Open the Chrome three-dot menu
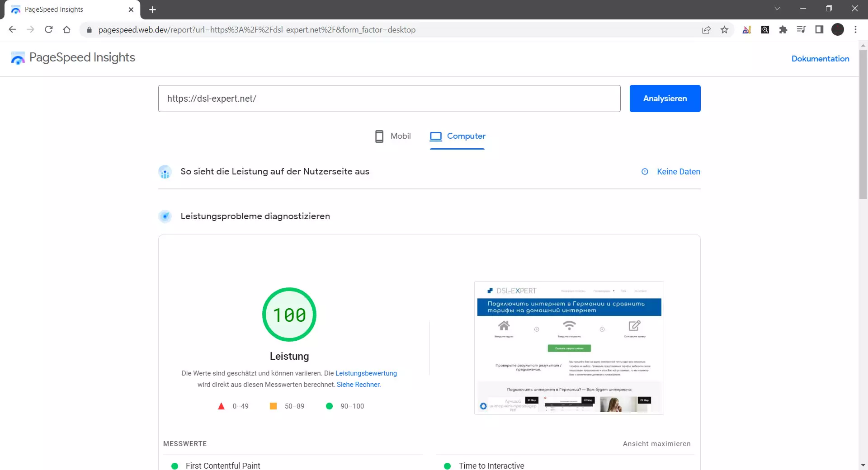The image size is (868, 470). pyautogui.click(x=855, y=30)
